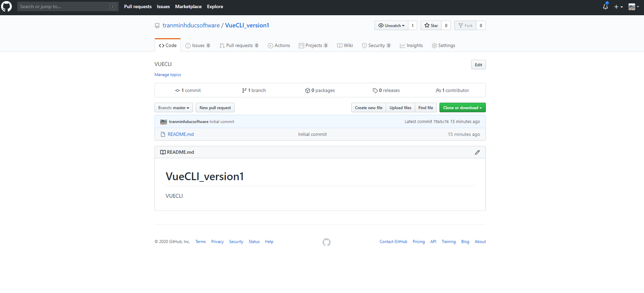Viewport: 644px width, 293px height.
Task: View the forks count
Action: click(481, 26)
